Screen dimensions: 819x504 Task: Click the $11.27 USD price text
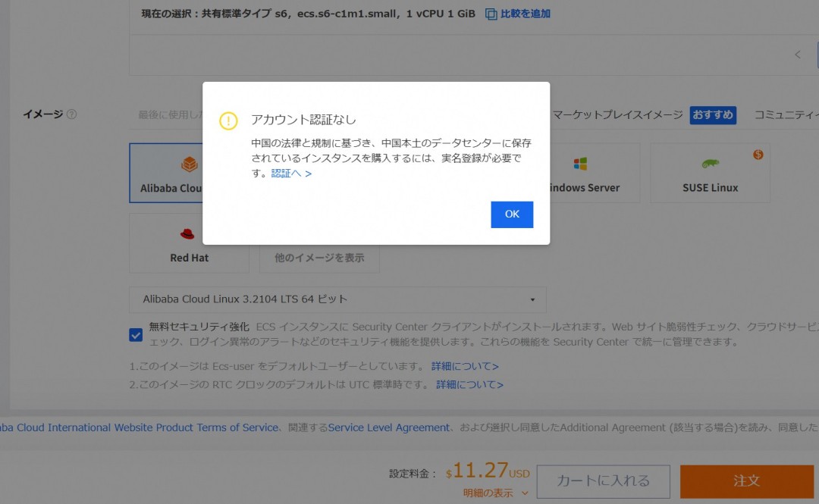pos(488,471)
